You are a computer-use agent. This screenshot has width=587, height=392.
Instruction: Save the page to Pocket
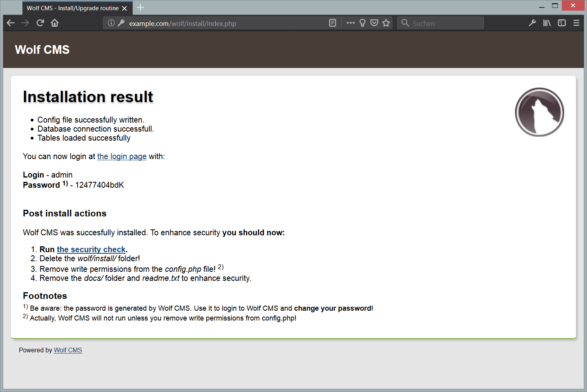374,23
